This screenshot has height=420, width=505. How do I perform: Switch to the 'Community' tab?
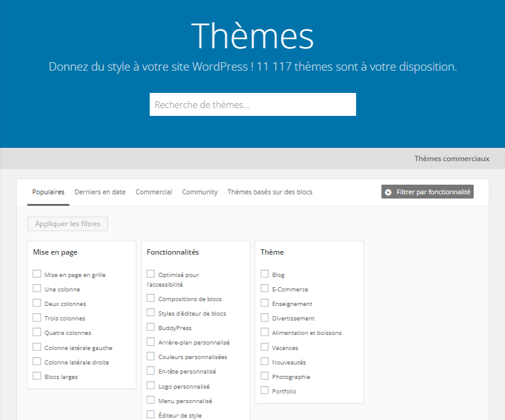[200, 191]
